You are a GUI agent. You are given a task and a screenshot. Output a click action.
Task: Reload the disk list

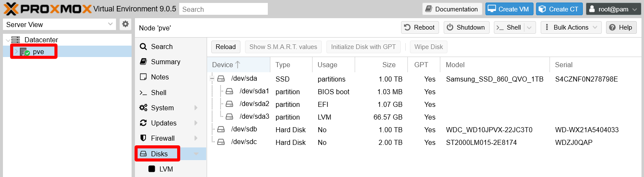pyautogui.click(x=226, y=47)
